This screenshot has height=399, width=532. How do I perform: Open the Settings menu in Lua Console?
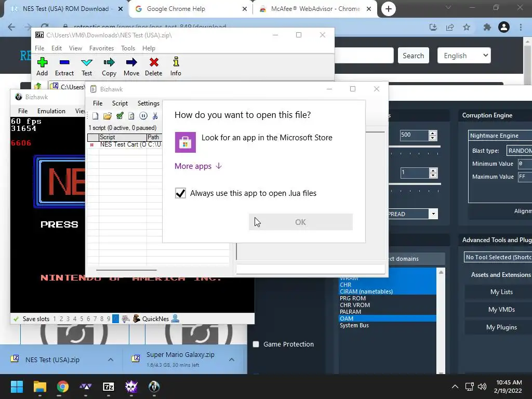(x=148, y=103)
